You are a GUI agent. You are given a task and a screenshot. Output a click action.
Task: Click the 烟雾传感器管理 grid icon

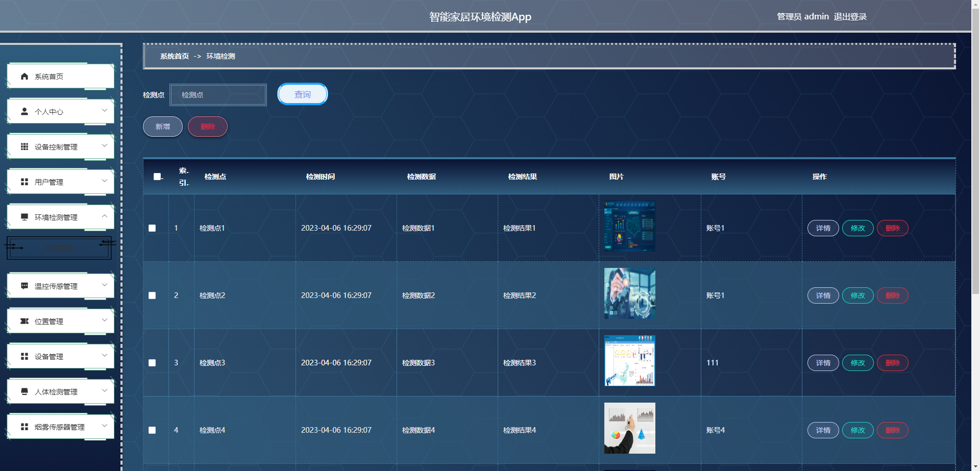23,427
